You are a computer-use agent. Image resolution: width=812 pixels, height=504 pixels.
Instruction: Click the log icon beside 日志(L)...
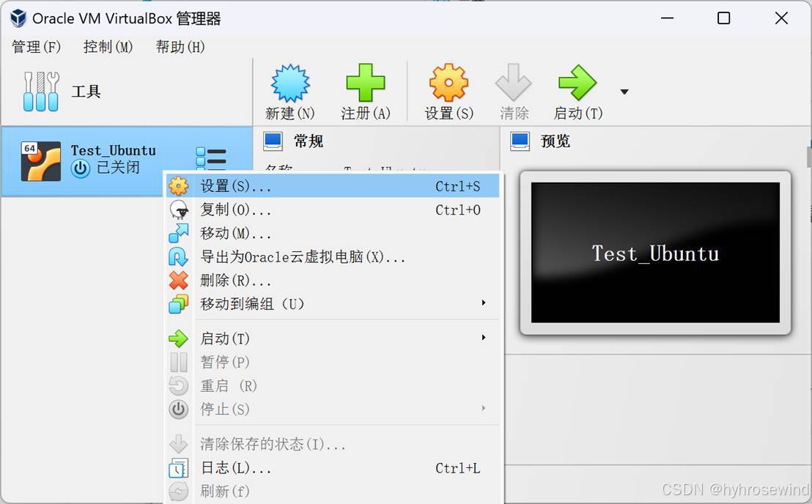(179, 468)
